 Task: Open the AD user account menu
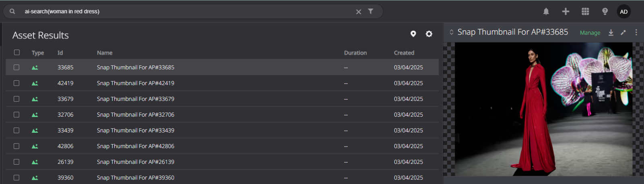coord(623,11)
